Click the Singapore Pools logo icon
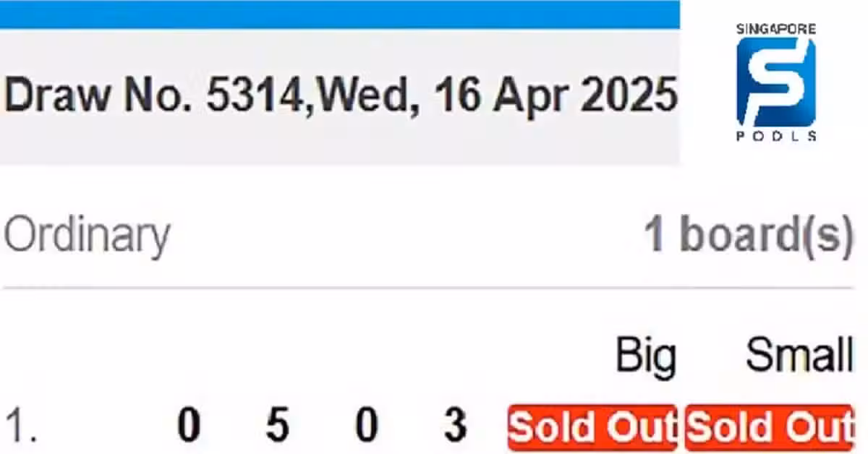The image size is (868, 454). point(775,82)
